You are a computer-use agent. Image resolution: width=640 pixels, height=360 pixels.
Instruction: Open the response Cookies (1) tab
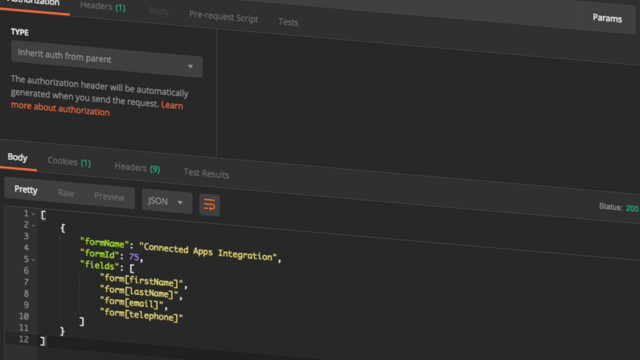click(x=69, y=162)
